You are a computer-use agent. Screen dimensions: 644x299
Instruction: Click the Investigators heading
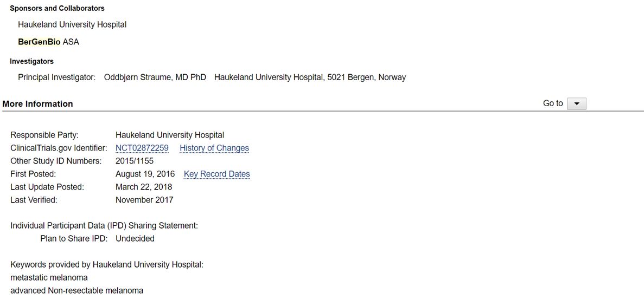click(x=31, y=62)
